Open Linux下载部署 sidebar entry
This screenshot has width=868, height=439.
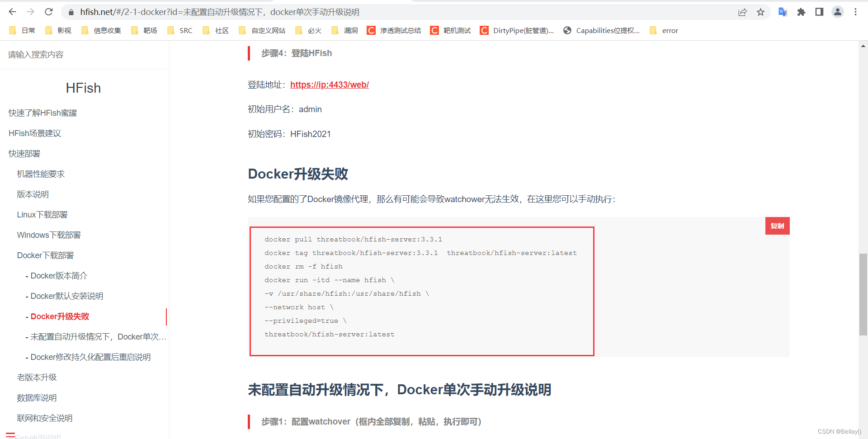coord(42,215)
